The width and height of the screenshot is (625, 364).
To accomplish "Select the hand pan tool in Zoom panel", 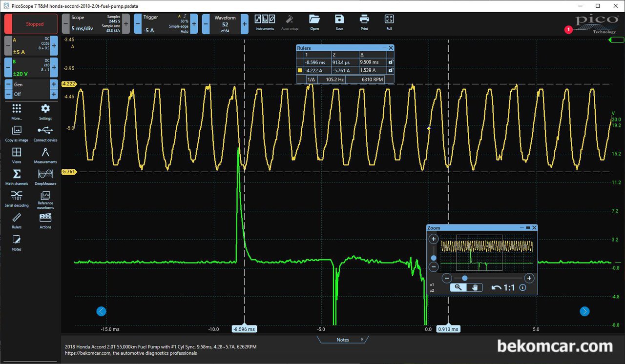I will tap(474, 288).
